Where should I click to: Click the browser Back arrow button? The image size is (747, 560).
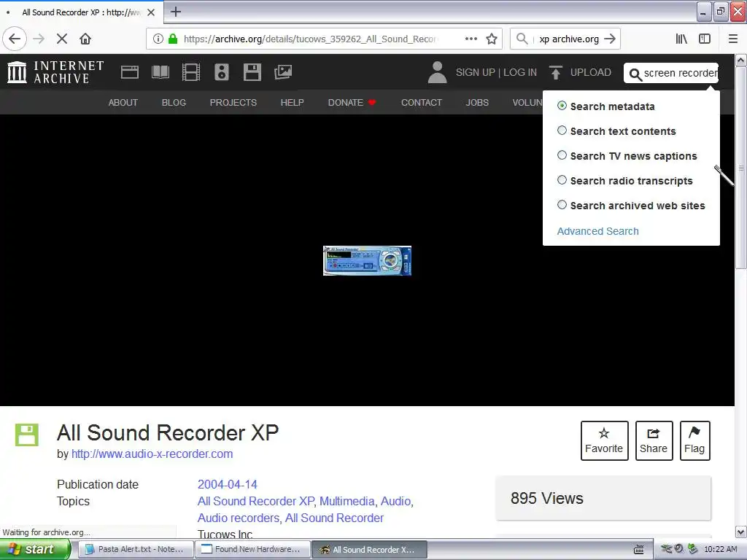click(15, 39)
